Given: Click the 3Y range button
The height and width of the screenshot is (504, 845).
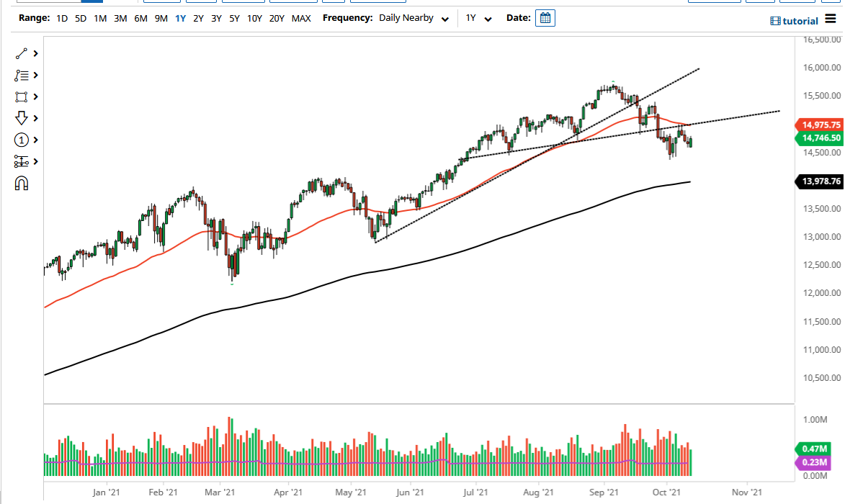Looking at the screenshot, I should click(x=215, y=18).
